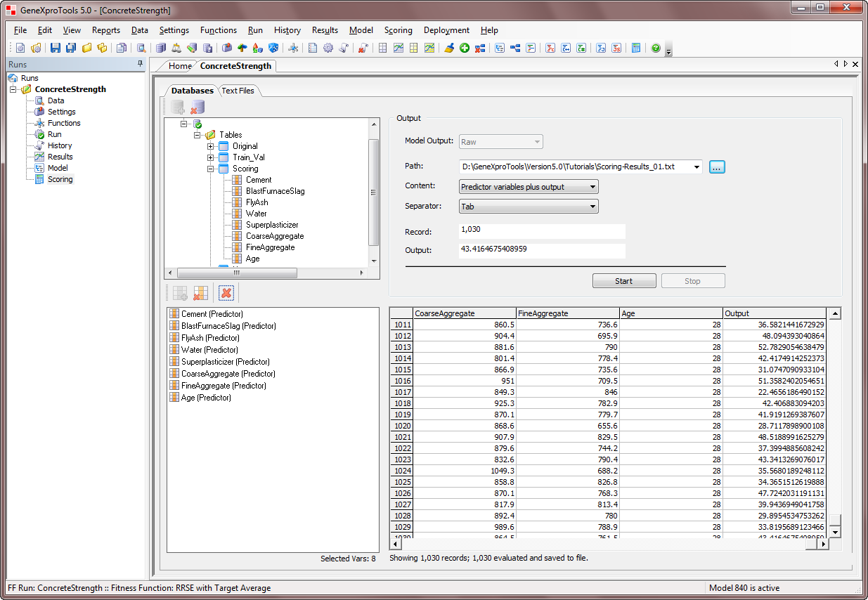Click the green plus circle toolbar icon

pos(464,48)
